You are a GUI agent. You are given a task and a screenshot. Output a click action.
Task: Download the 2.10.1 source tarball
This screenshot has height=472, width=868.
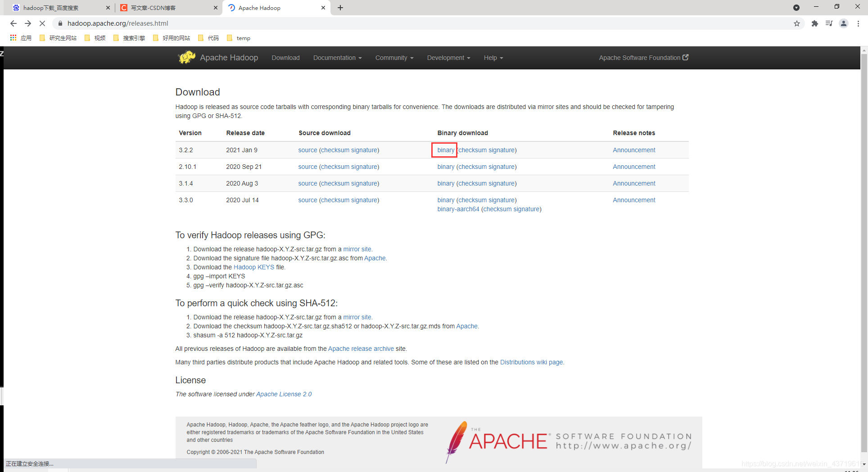307,167
